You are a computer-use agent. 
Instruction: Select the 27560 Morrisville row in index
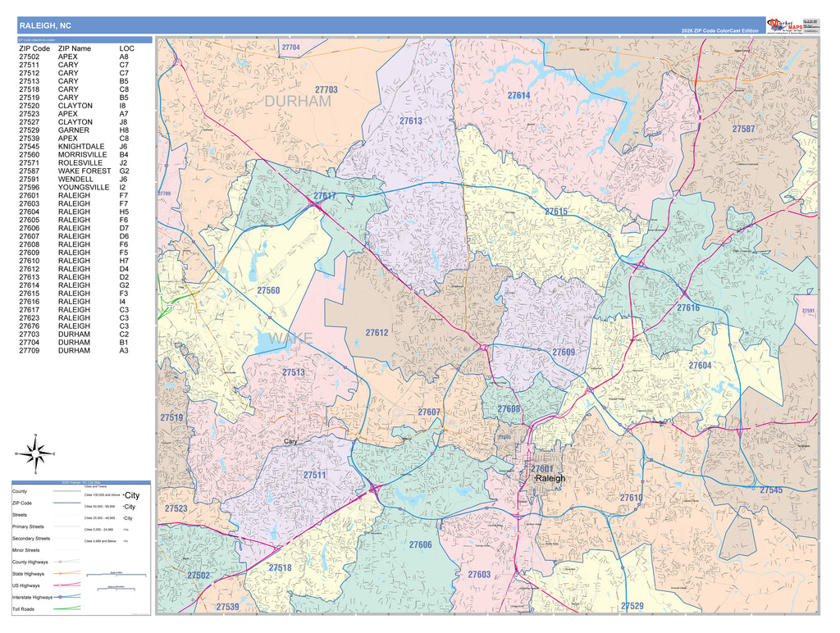74,155
